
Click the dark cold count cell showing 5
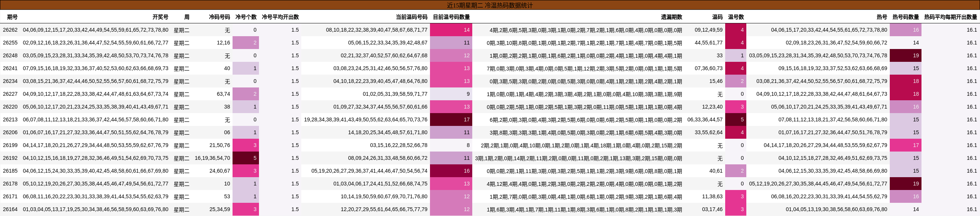[x=246, y=158]
